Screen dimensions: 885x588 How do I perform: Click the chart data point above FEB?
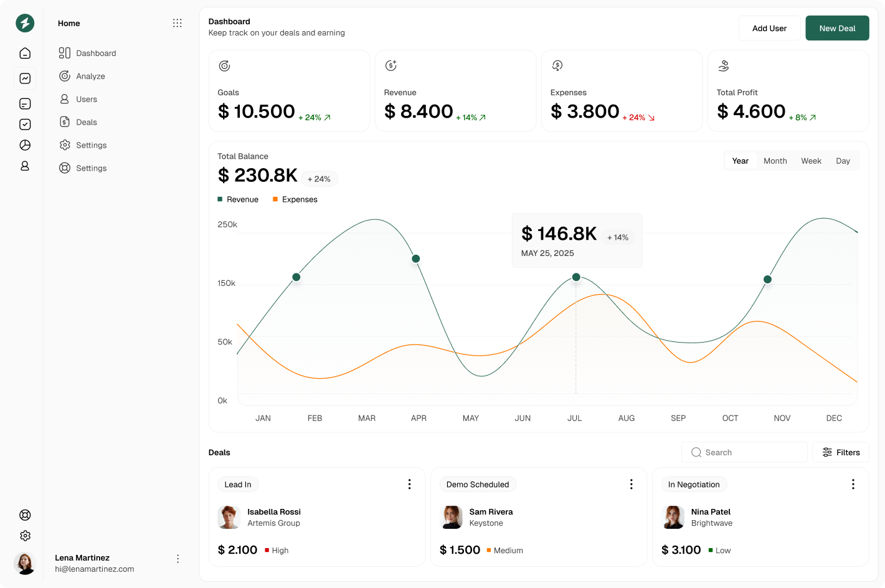(x=296, y=277)
